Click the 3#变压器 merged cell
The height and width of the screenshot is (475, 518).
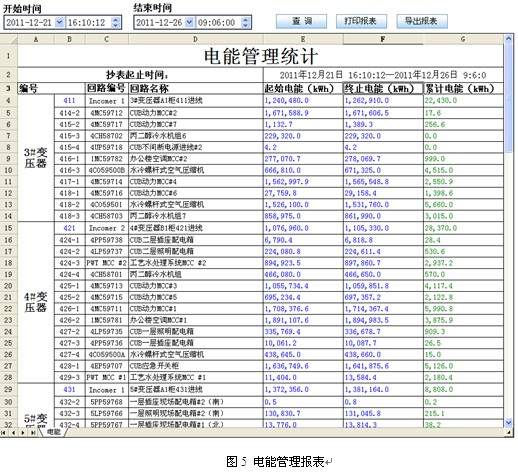(x=36, y=158)
